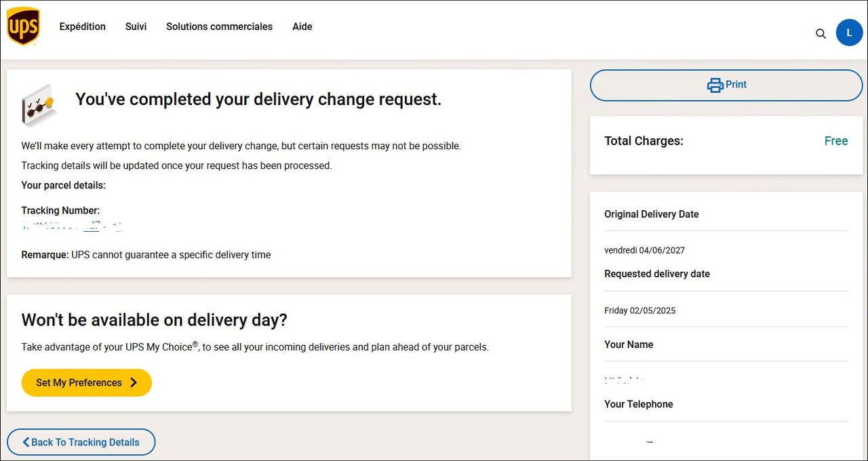
Task: Select the heading 'You've completed your delivery change request.'
Action: pyautogui.click(x=258, y=99)
